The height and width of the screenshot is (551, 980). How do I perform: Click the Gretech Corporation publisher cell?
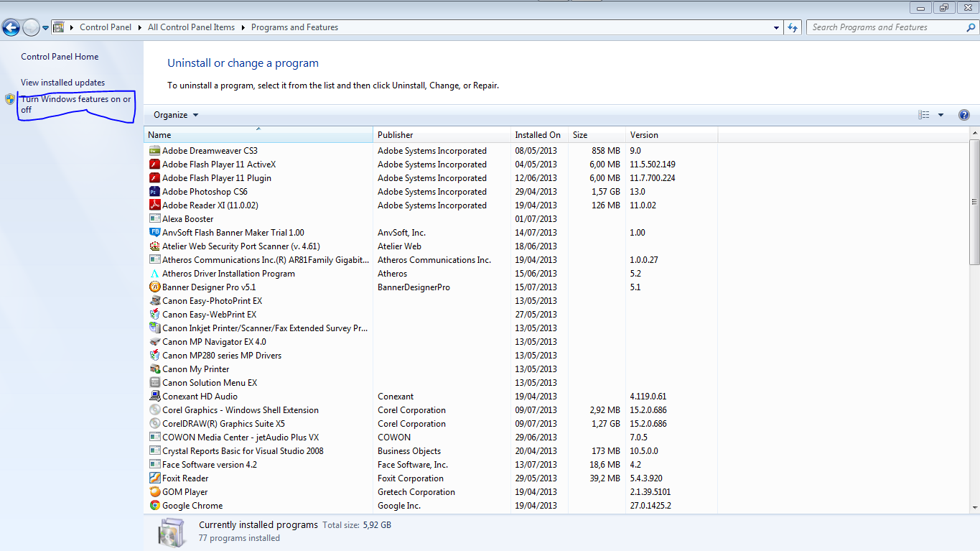tap(416, 492)
